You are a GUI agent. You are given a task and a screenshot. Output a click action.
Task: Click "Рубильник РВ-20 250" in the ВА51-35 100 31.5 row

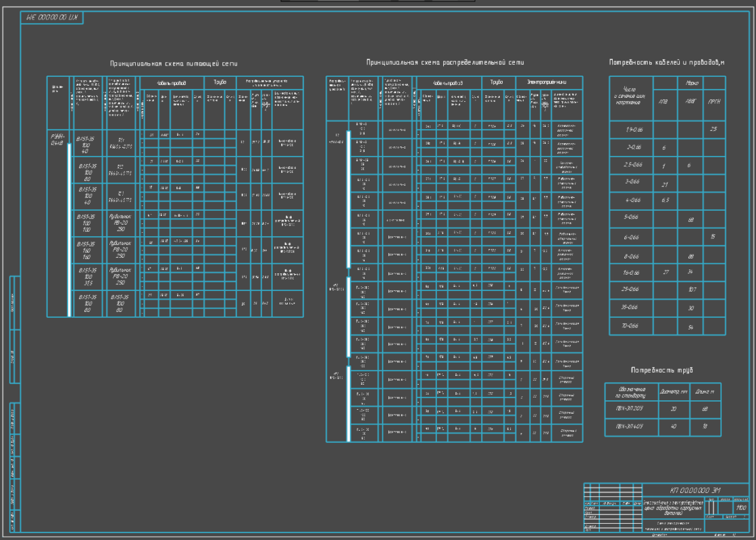pos(120,276)
